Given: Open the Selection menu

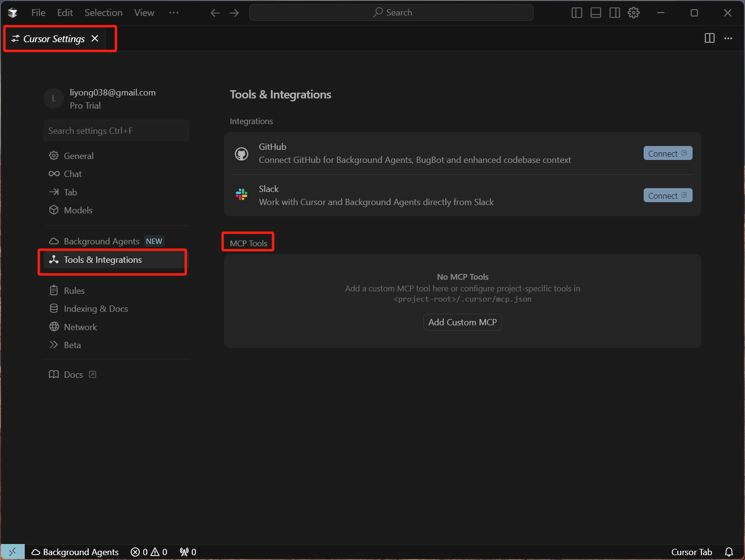Looking at the screenshot, I should tap(103, 13).
